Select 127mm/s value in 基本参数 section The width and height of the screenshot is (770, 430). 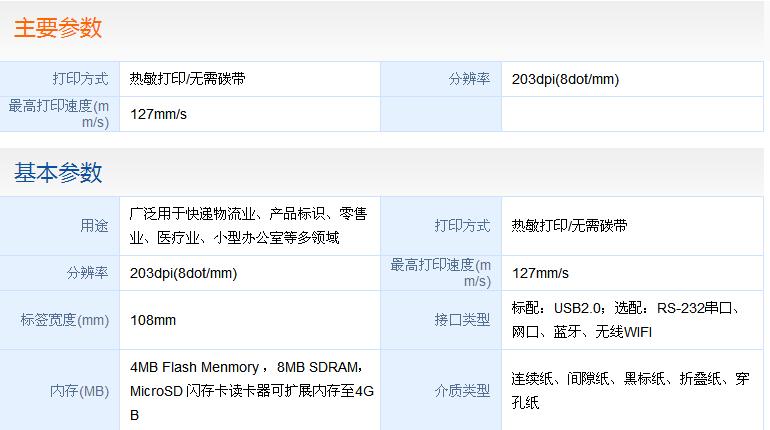(x=540, y=273)
